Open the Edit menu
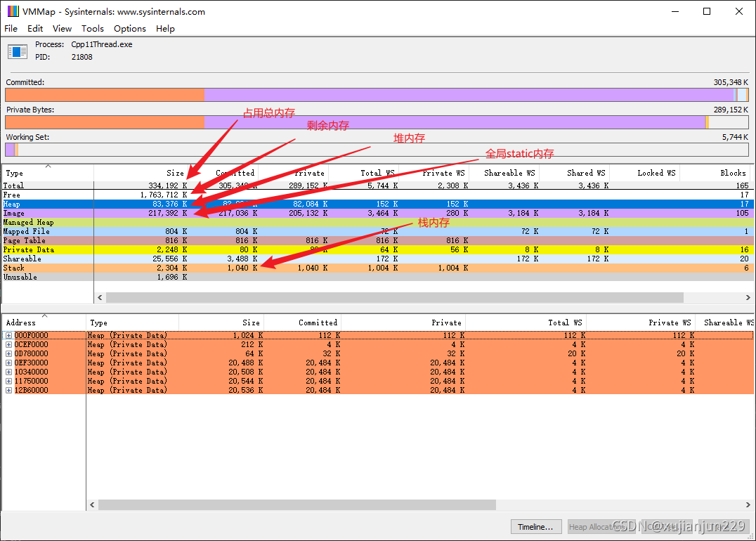 (34, 28)
